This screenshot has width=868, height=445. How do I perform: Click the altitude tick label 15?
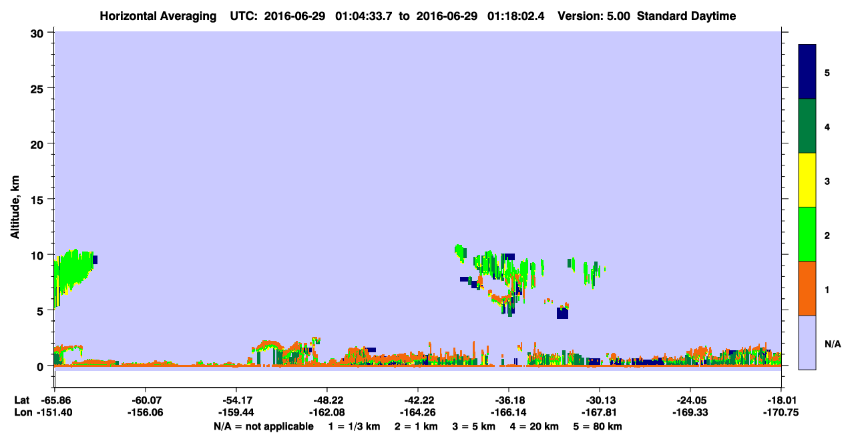39,199
